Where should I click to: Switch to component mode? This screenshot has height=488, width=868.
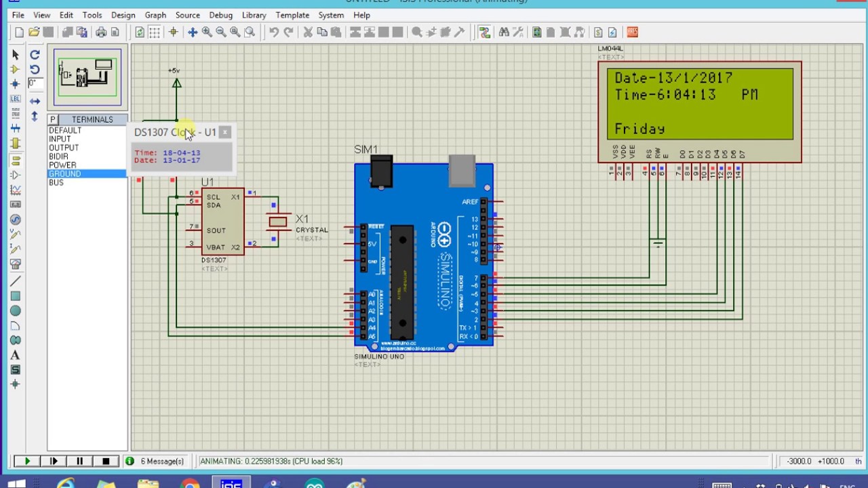coord(16,69)
